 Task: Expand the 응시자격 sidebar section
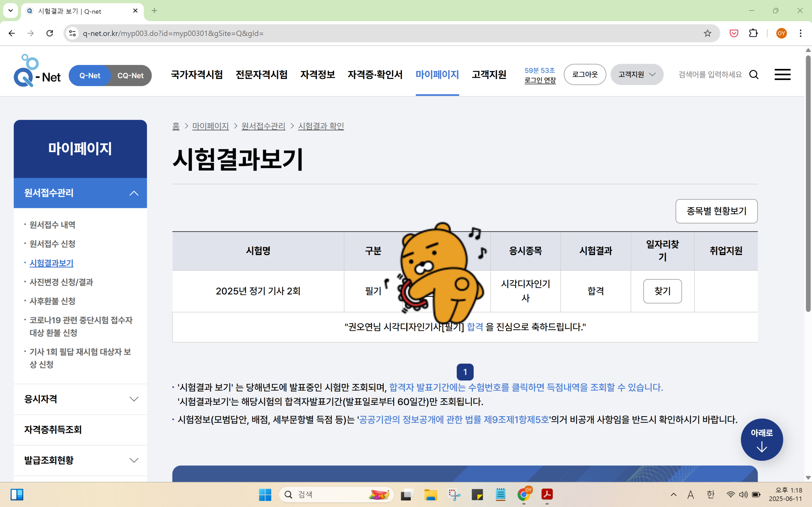134,399
